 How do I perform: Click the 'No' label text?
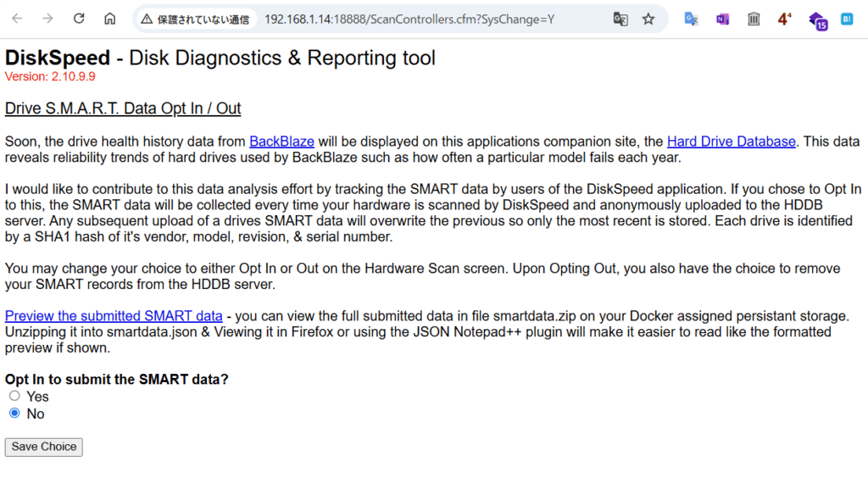point(36,414)
